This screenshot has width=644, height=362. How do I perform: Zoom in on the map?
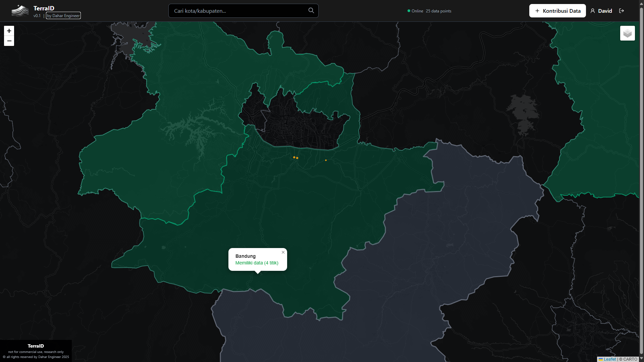(9, 31)
